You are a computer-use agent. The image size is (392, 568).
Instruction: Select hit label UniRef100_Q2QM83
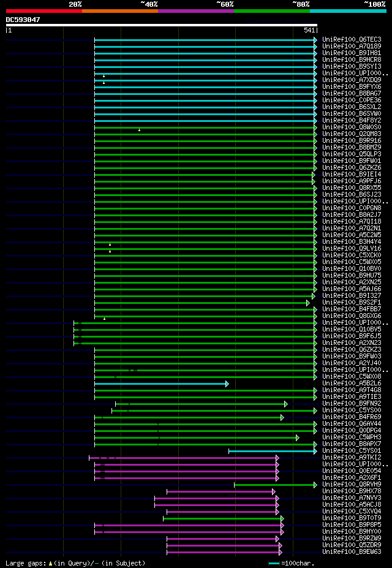tap(352, 134)
